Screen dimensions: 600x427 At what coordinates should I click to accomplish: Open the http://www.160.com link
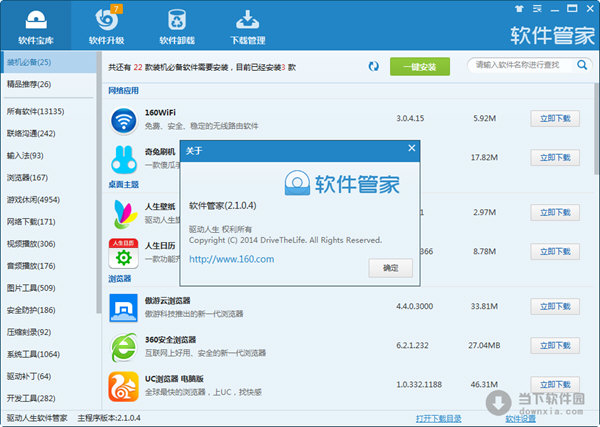(232, 259)
